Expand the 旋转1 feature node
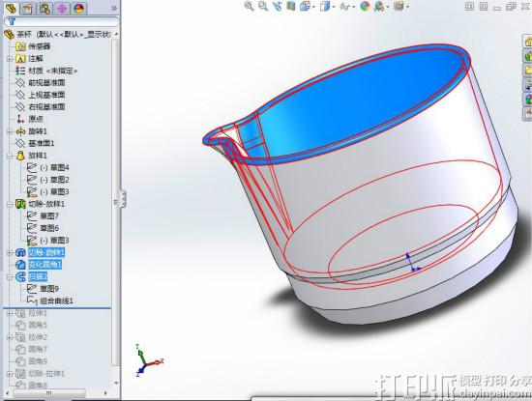Screen dimensions: 532x401 (x=10, y=131)
